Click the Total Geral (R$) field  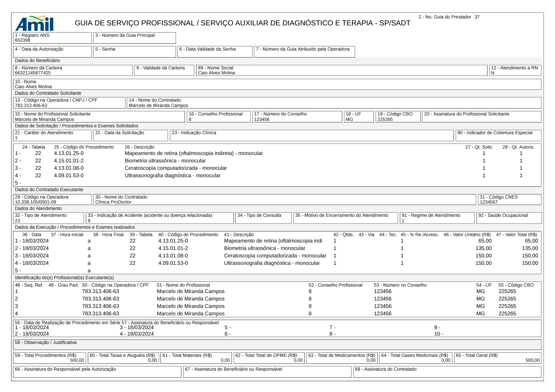tap(498, 358)
